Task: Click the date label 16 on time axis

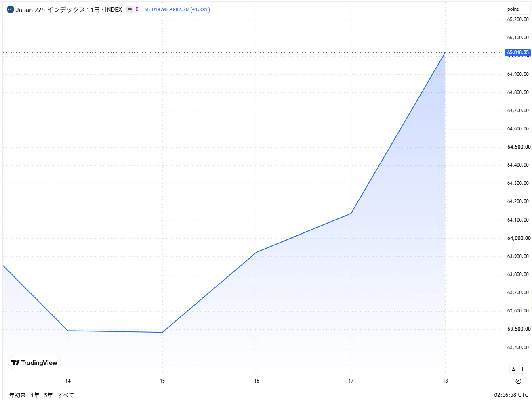Action: [257, 381]
